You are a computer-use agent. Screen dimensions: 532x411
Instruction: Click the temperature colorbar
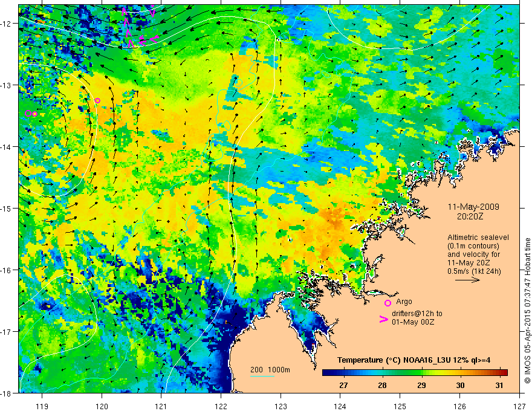[x=415, y=373]
